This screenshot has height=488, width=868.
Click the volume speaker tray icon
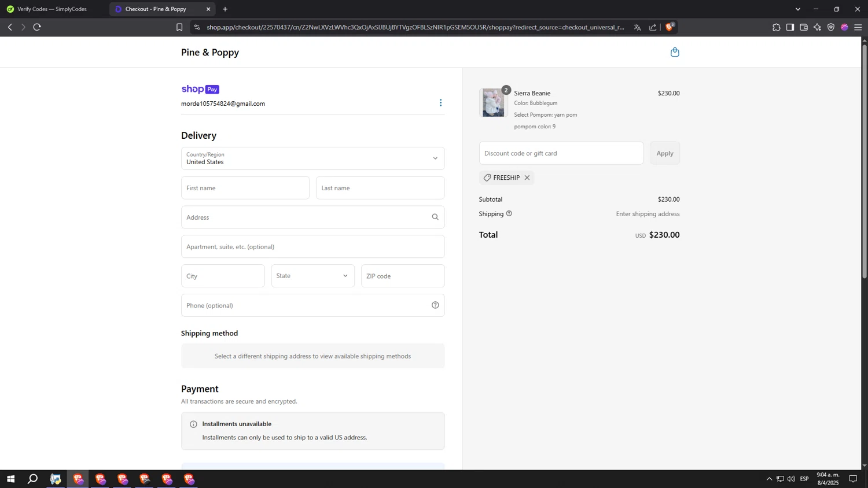coord(791,479)
